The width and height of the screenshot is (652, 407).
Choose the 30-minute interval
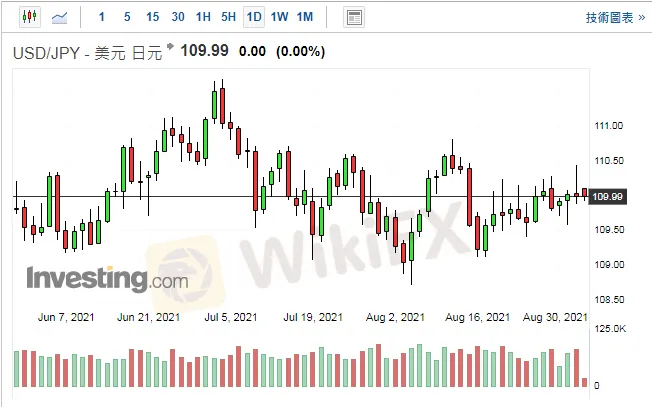pyautogui.click(x=178, y=17)
